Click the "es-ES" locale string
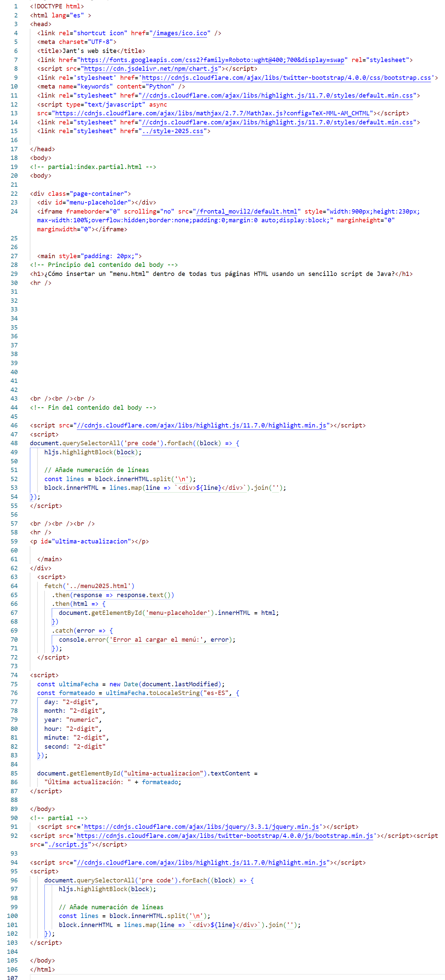Viewport: 445px width, 980px height. [216, 693]
